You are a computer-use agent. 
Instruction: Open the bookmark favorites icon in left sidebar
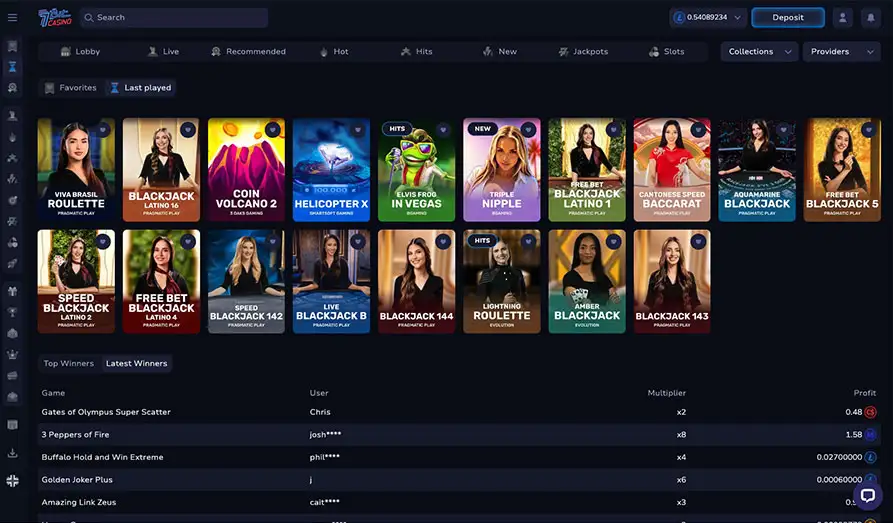(13, 46)
